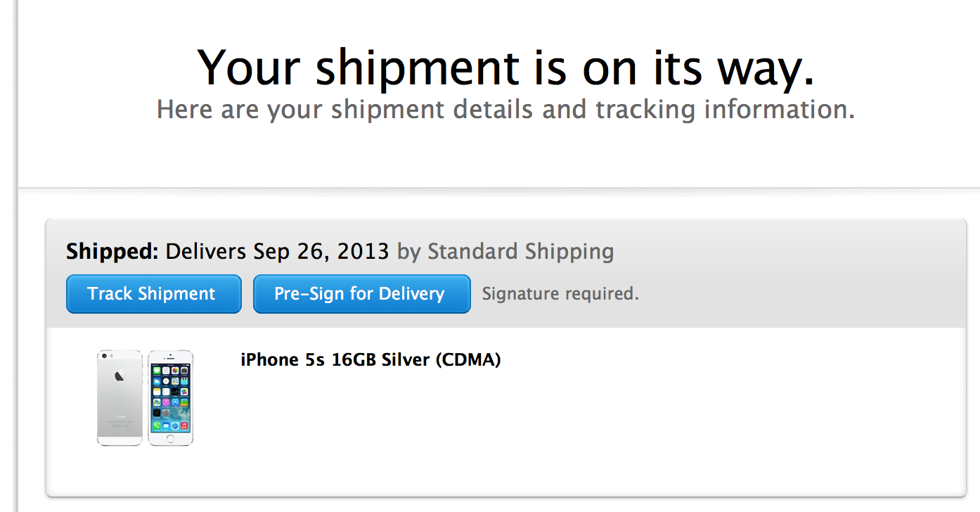Viewport: 980px width, 512px height.
Task: Click the "by Standard Shipping" text
Action: [505, 251]
